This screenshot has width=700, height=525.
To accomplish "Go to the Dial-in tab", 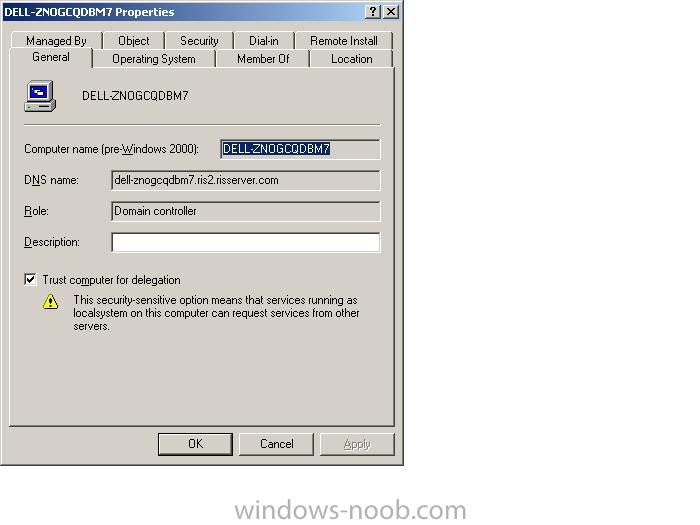I will click(264, 41).
